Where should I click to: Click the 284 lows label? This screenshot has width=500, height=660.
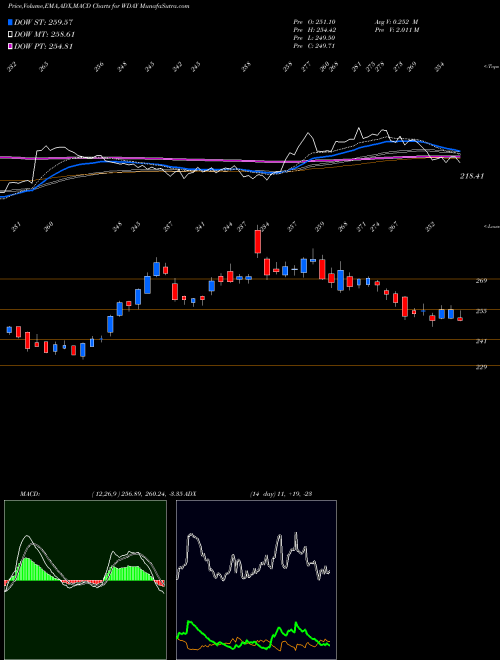click(264, 228)
